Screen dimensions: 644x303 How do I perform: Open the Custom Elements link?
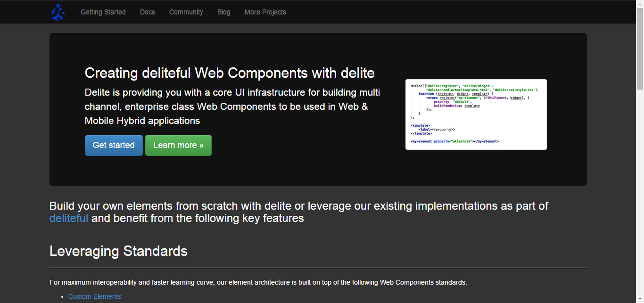click(x=95, y=296)
